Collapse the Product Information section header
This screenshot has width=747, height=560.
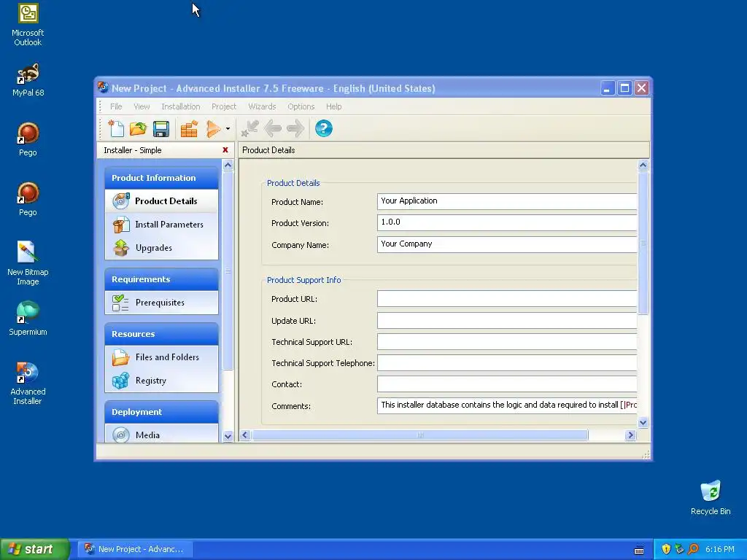(x=161, y=178)
